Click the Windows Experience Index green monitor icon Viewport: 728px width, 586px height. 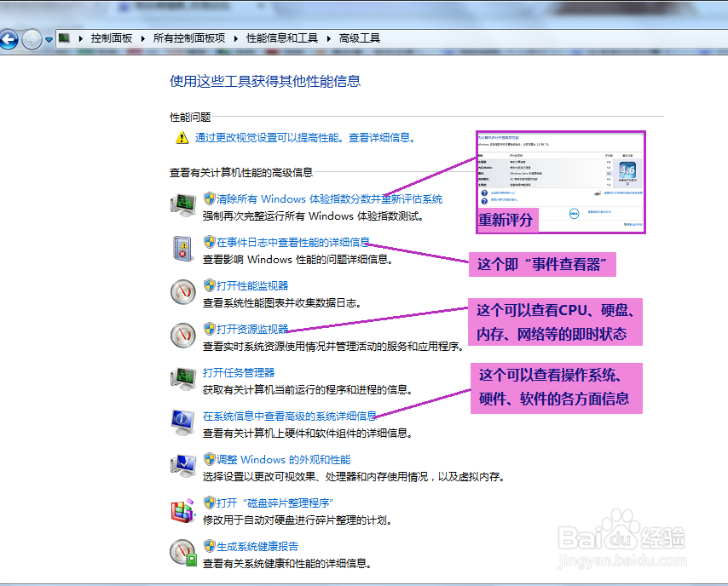pyautogui.click(x=182, y=205)
